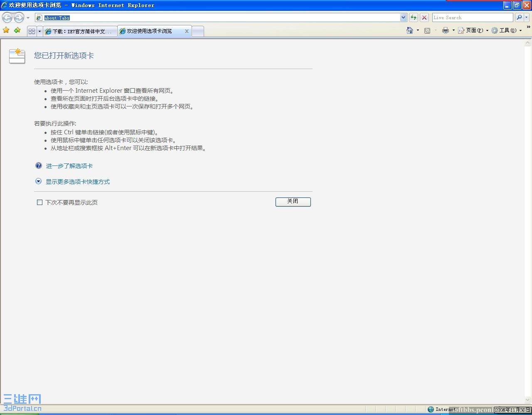Click the 关闭 button
This screenshot has height=415, width=532.
(x=293, y=202)
